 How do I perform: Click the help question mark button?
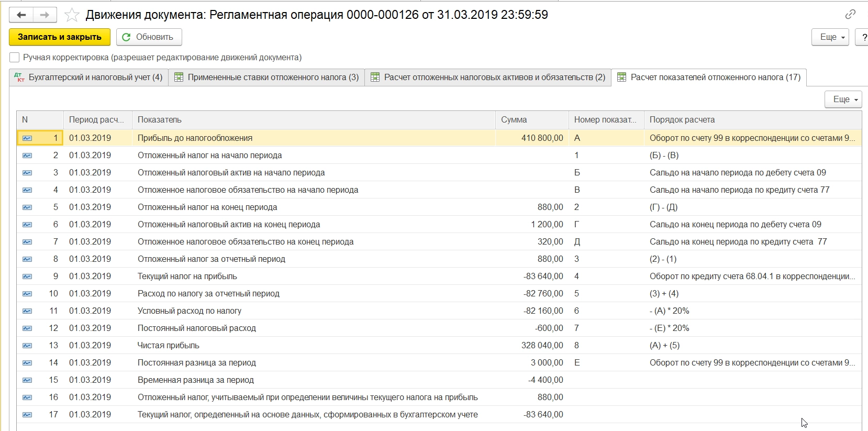863,37
